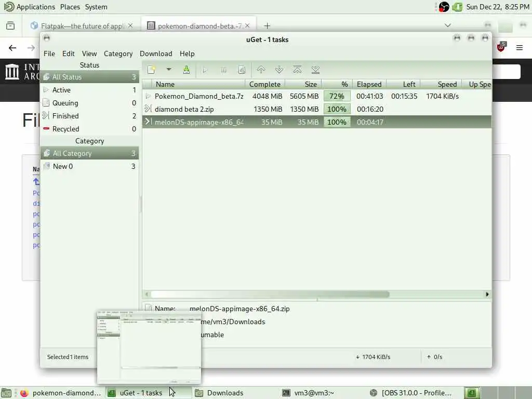Close the Flatpak browser tab

tap(130, 26)
